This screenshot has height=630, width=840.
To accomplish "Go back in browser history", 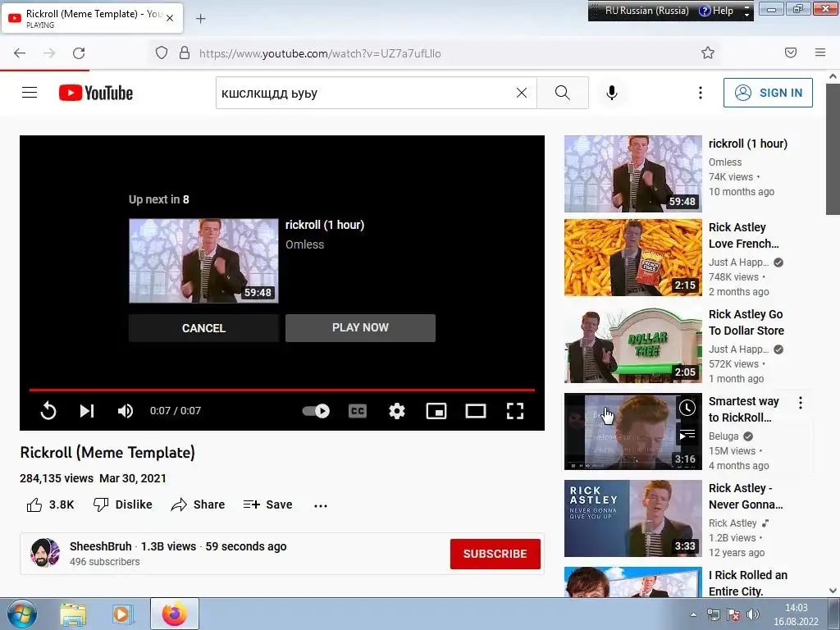I will point(20,53).
